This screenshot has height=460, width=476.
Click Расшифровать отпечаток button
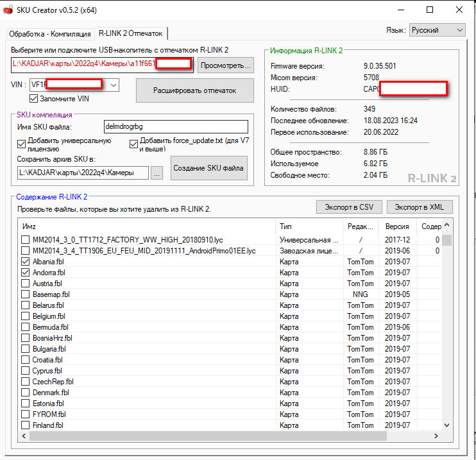pos(194,90)
